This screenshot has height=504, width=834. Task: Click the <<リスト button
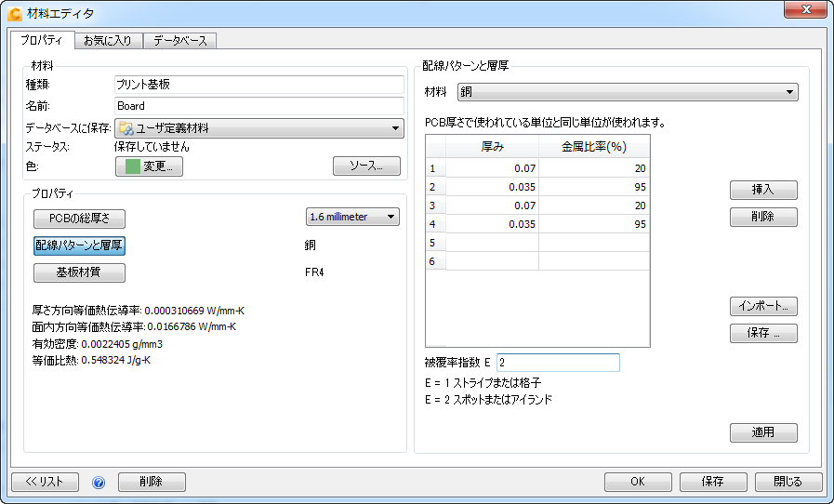pos(46,482)
